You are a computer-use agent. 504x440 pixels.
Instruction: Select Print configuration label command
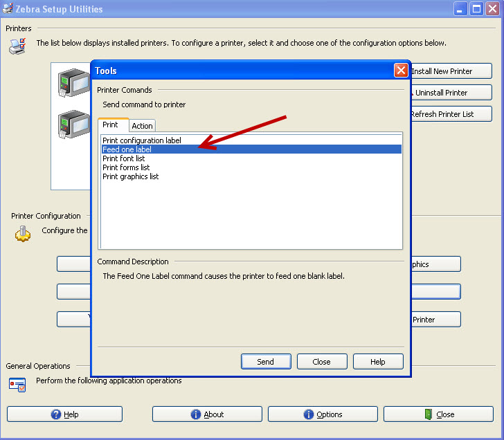pyautogui.click(x=142, y=140)
